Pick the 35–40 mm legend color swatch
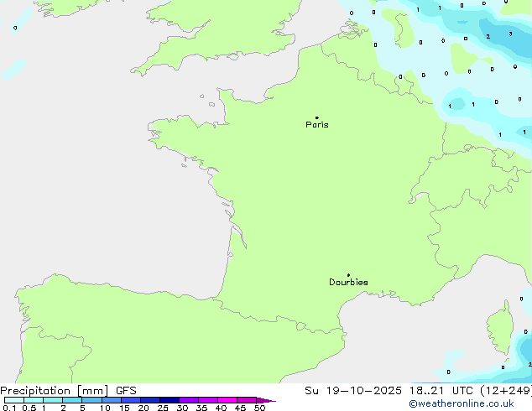 tap(207, 400)
